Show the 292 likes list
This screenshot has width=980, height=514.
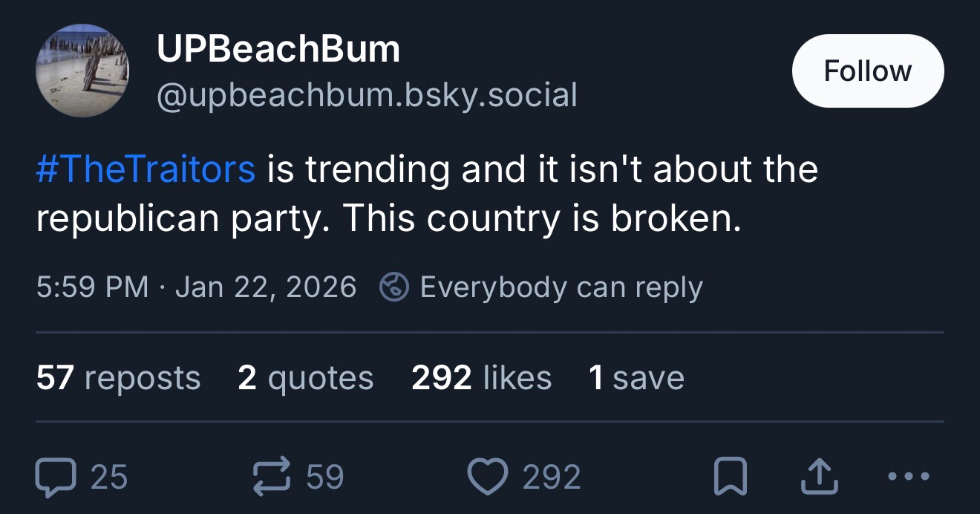(481, 378)
